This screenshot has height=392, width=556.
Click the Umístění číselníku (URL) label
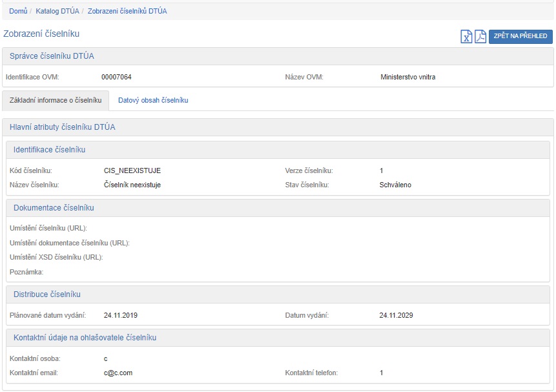(x=48, y=228)
